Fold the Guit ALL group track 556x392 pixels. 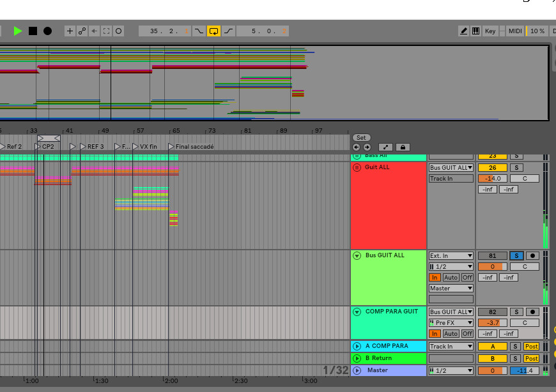[x=357, y=167]
